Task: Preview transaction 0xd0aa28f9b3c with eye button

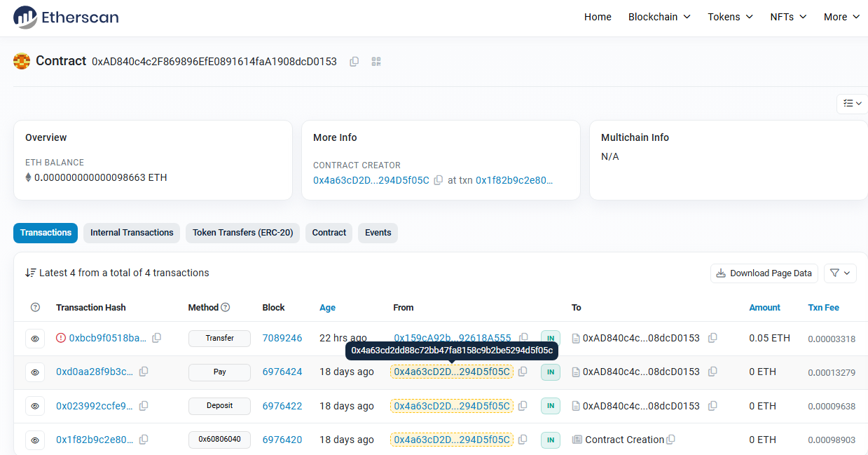Action: (35, 372)
